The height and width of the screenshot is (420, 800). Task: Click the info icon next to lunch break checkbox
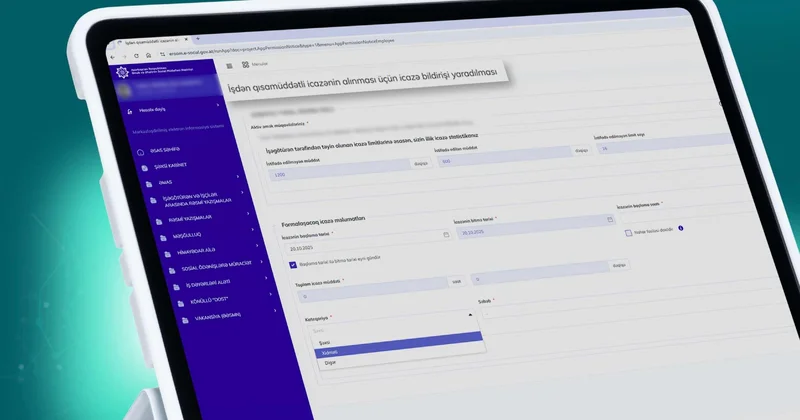point(681,228)
